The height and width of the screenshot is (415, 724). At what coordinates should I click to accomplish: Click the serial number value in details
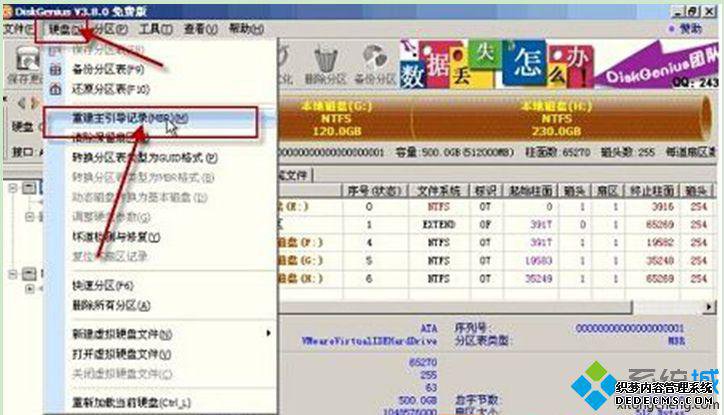pos(629,328)
